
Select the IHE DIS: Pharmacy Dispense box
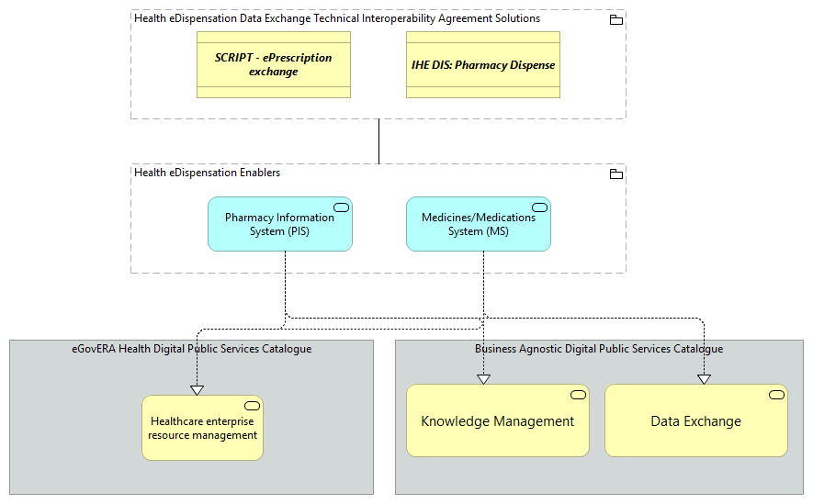click(x=483, y=65)
